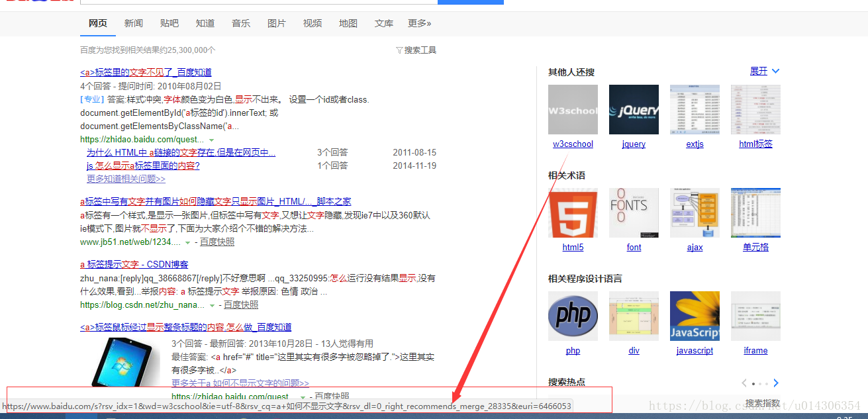Go to previous 搜索热点 page arrow

click(x=744, y=383)
